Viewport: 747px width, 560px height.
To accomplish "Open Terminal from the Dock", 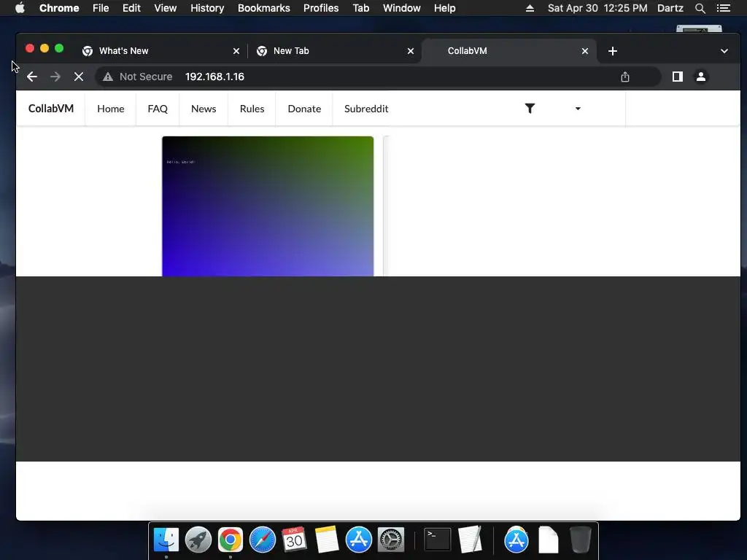I will [x=438, y=540].
